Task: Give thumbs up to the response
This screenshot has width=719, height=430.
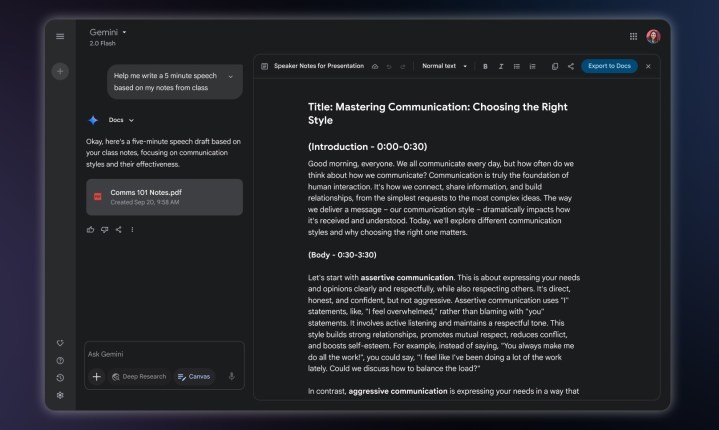Action: (90, 230)
